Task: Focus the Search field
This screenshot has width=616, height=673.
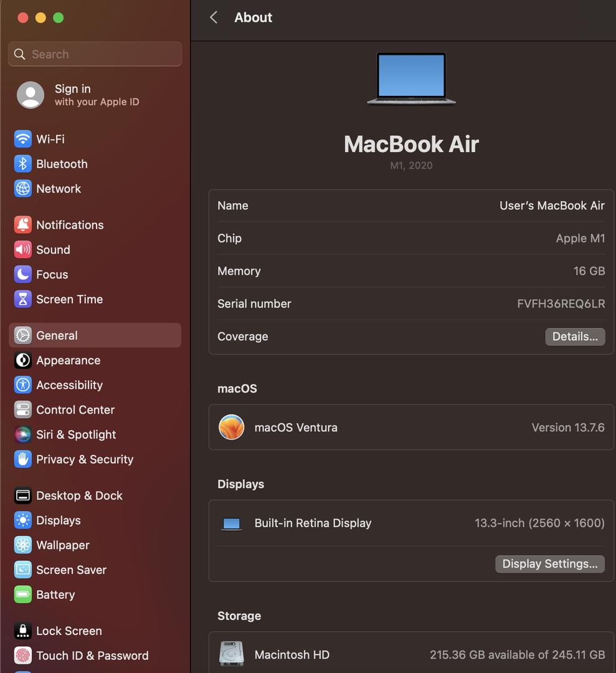Action: [x=95, y=54]
